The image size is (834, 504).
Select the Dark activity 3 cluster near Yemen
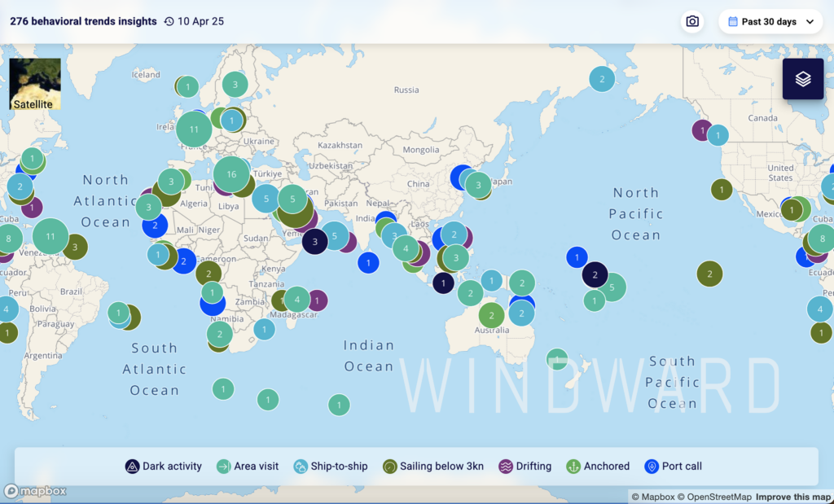[315, 241]
